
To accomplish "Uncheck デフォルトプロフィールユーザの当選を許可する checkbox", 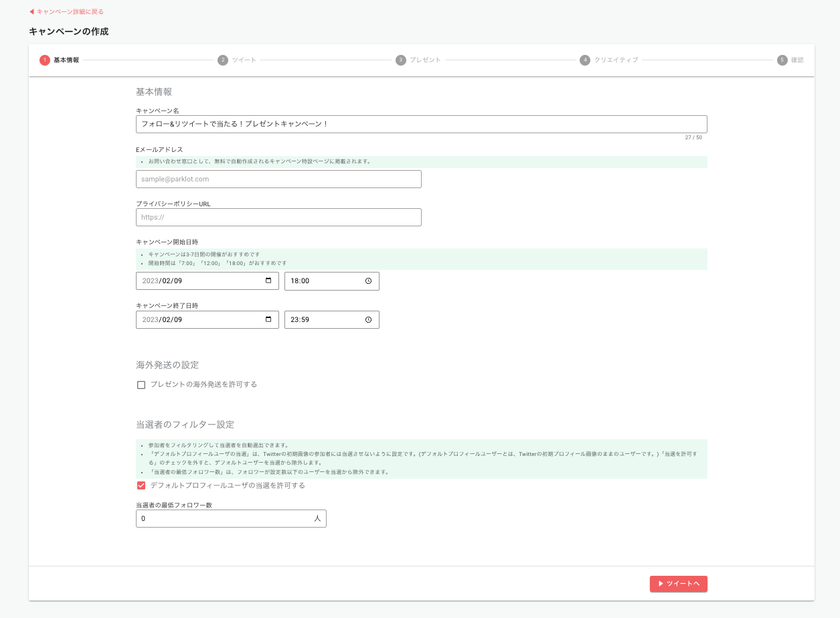I will 141,485.
